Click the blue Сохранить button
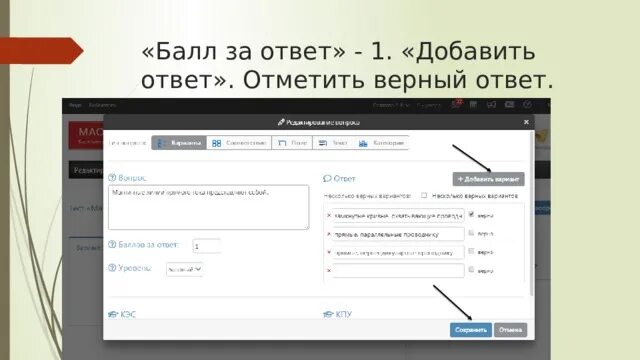This screenshot has width=640, height=360. coord(471,330)
